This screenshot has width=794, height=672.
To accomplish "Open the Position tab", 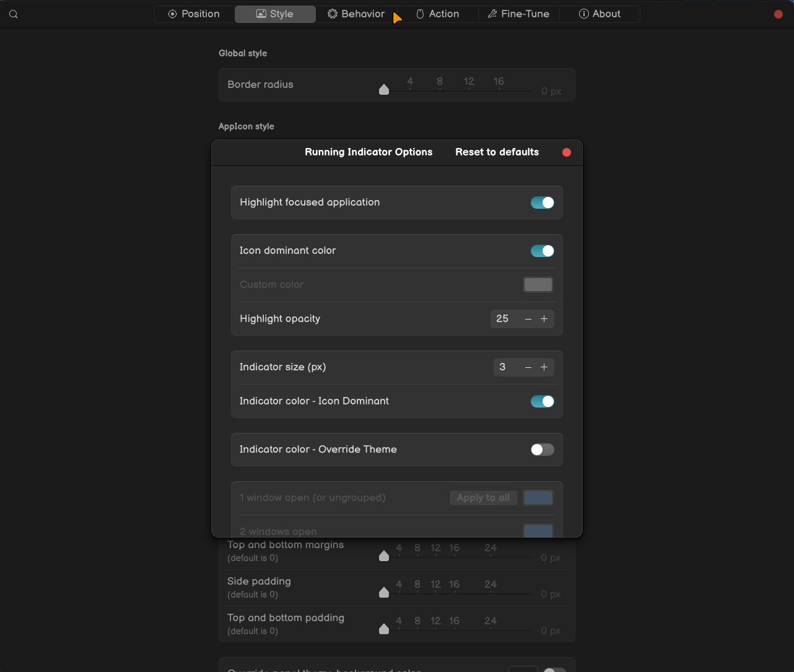I will (x=194, y=14).
